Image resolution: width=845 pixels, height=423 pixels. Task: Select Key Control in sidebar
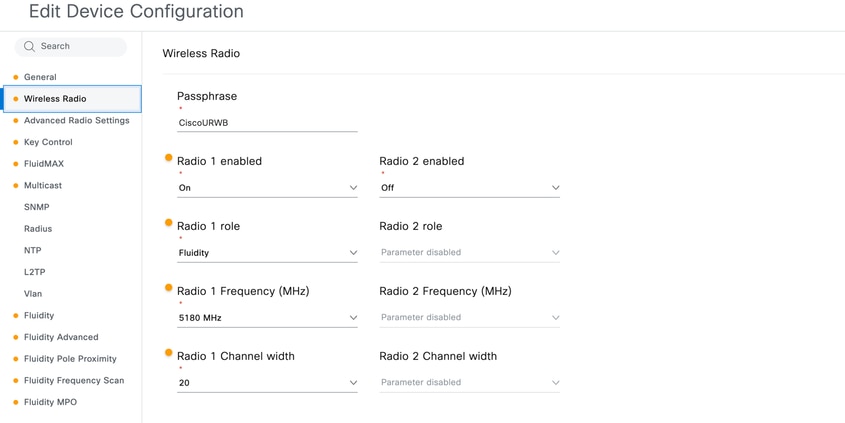click(x=48, y=142)
